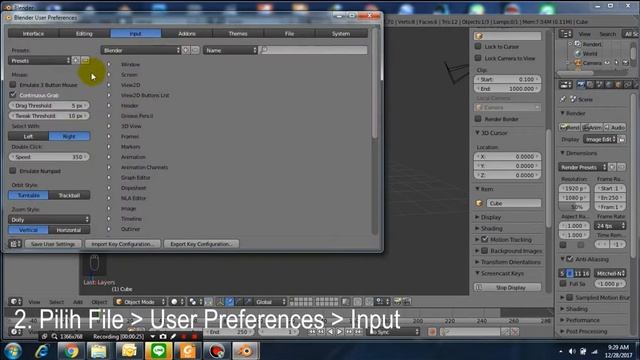Image resolution: width=640 pixels, height=360 pixels.
Task: Click the Windows Start button
Action: click(x=13, y=351)
